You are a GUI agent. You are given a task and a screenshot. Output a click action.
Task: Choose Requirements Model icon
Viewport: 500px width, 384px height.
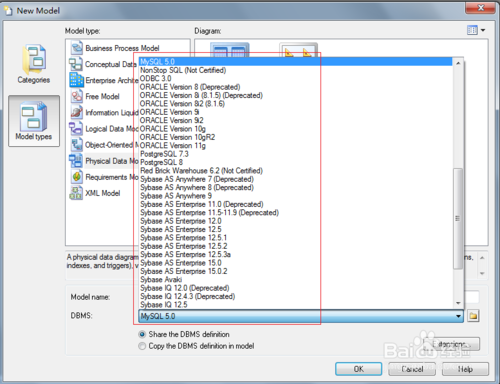click(x=77, y=177)
